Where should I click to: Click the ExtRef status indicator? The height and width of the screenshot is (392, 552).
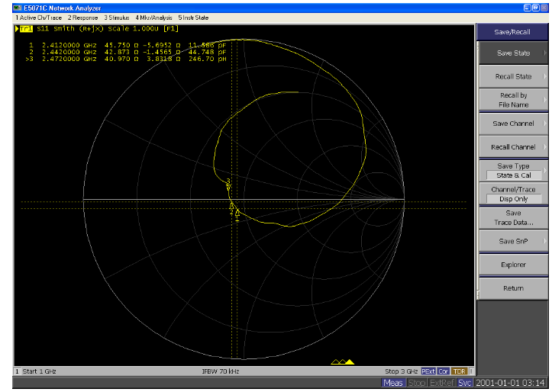(442, 383)
